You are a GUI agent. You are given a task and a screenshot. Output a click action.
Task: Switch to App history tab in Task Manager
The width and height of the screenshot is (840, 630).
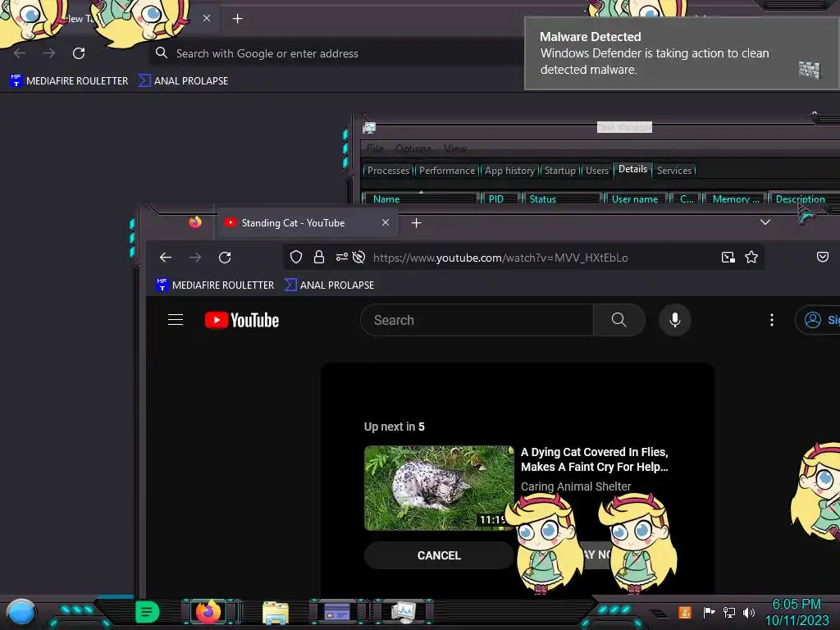click(509, 171)
